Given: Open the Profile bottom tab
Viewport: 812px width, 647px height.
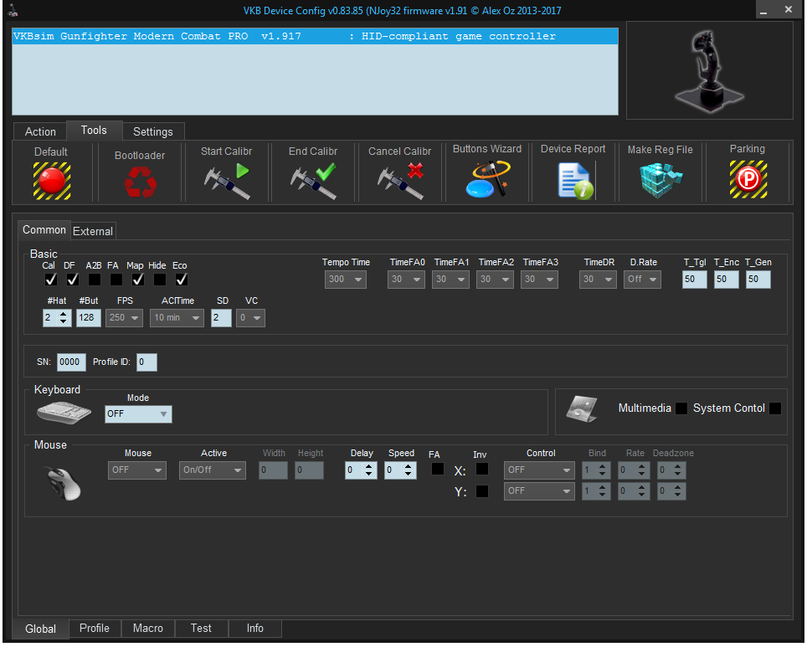Looking at the screenshot, I should pos(95,629).
